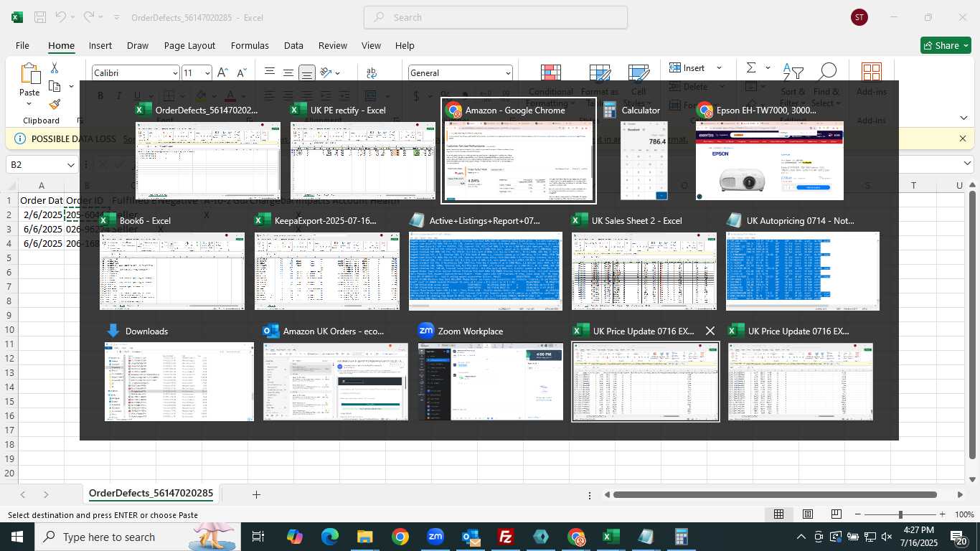This screenshot has height=551, width=980.
Task: Switch to Page Layout tab
Action: click(x=189, y=45)
